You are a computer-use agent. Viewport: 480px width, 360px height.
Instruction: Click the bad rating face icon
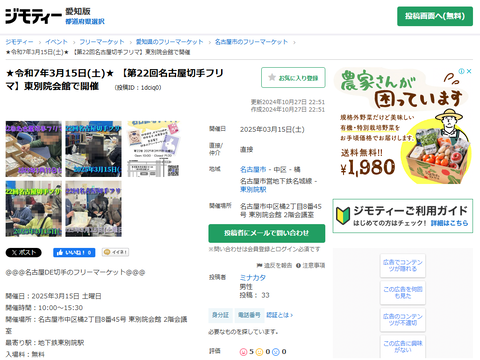276,352
